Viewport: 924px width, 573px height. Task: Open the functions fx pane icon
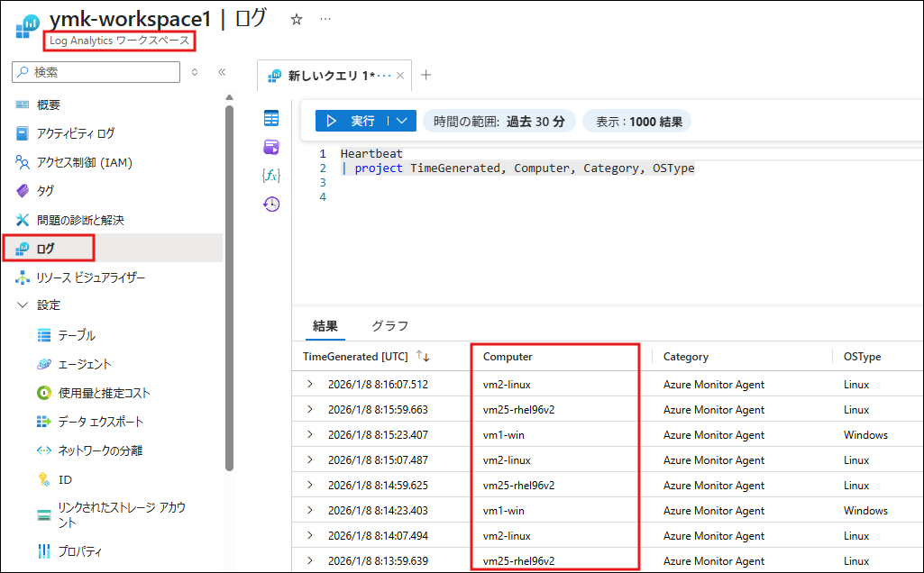pyautogui.click(x=271, y=175)
